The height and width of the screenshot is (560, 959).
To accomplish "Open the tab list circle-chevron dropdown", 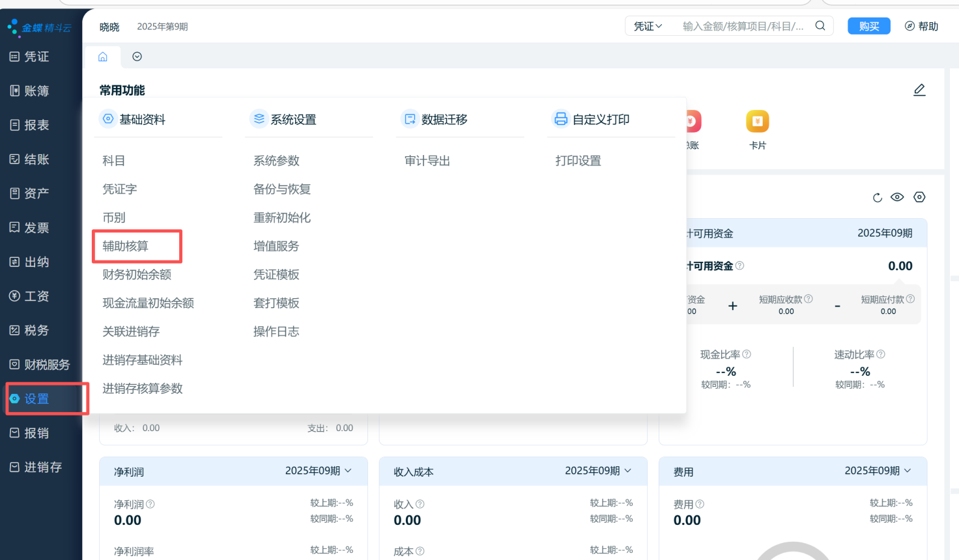I will coord(137,57).
